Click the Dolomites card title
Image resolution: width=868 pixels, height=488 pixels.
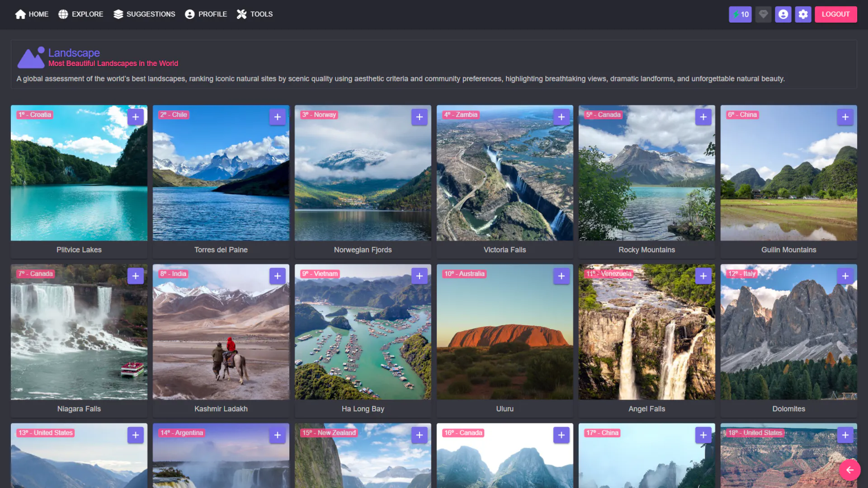coord(789,409)
